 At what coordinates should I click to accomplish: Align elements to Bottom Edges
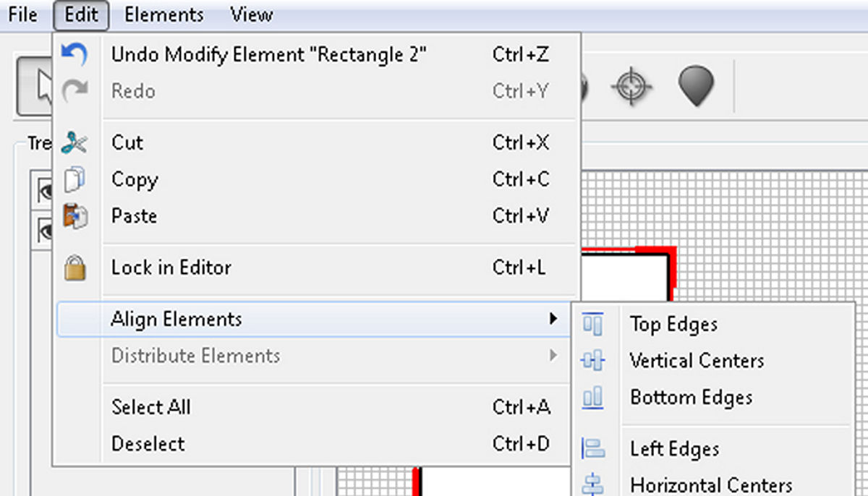(x=691, y=398)
